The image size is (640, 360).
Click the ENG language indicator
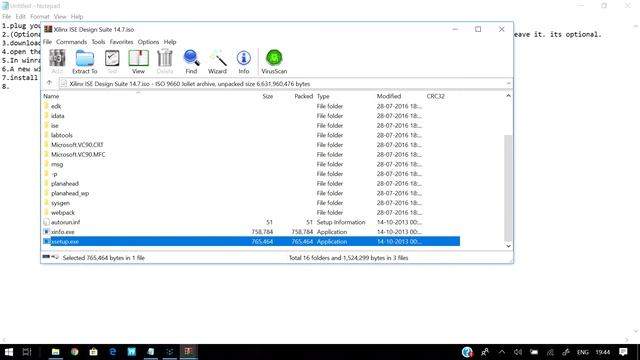point(582,352)
